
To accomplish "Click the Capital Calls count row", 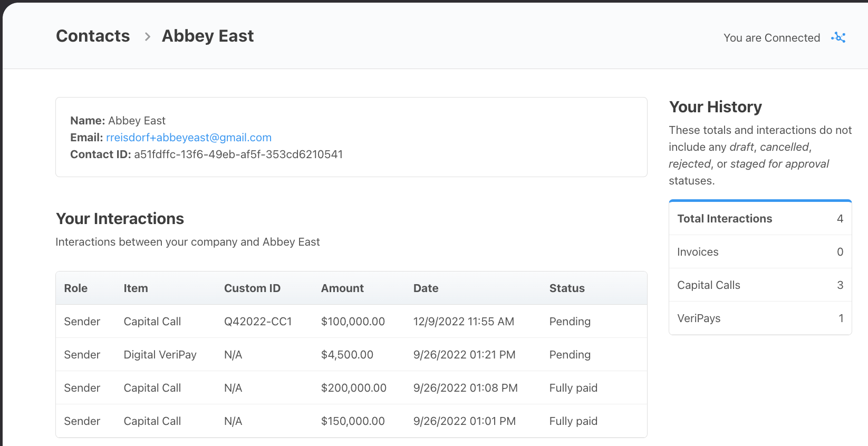I will (x=760, y=285).
